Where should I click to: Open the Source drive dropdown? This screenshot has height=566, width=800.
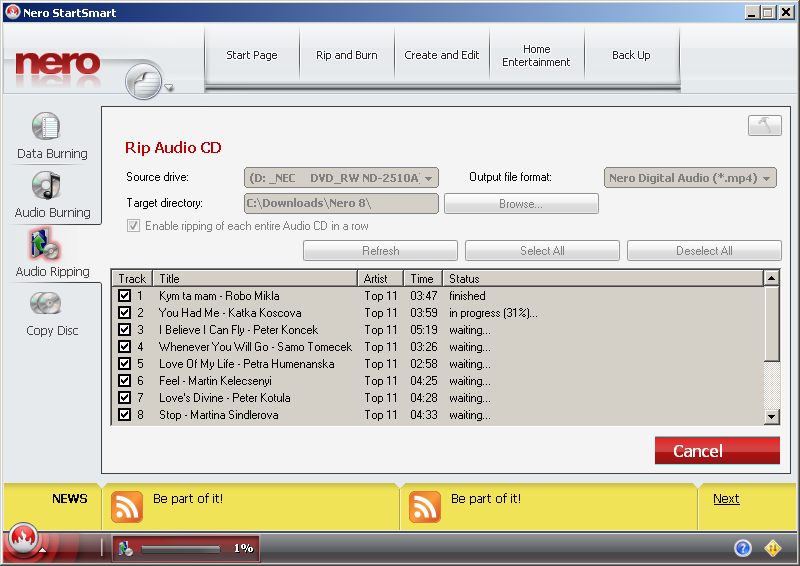pyautogui.click(x=341, y=178)
